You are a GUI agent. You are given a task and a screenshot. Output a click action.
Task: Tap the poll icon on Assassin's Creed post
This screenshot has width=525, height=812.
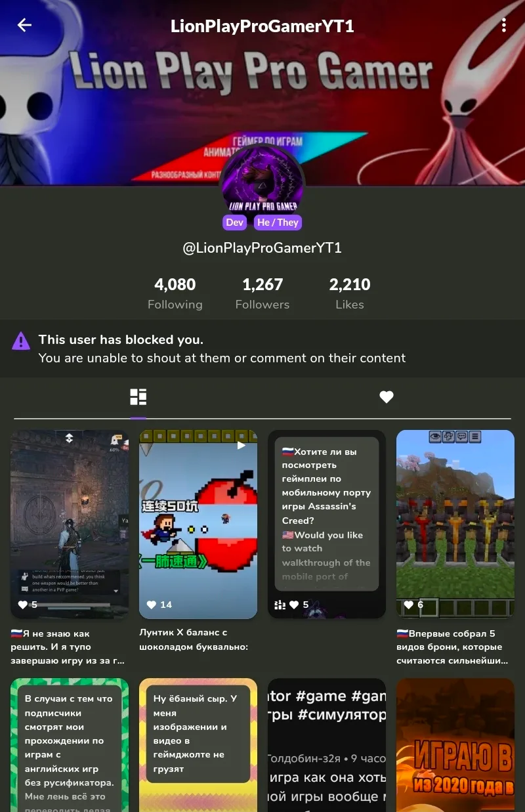(x=280, y=605)
